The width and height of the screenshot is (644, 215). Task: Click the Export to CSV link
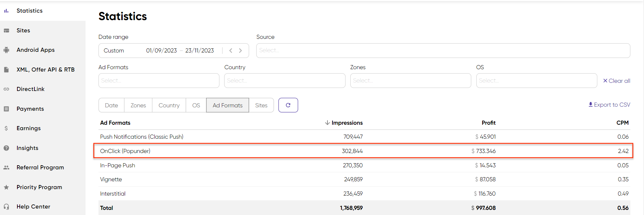coord(609,105)
